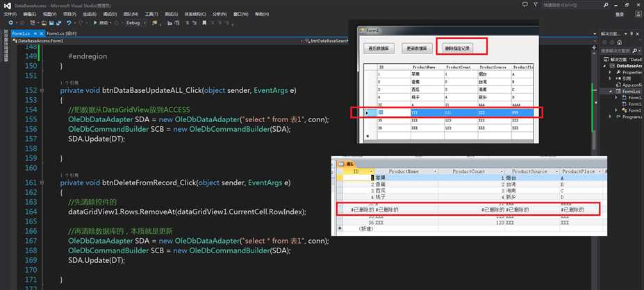This screenshot has width=644, height=290.
Task: Open the 视图(V) menu
Action: point(49,14)
